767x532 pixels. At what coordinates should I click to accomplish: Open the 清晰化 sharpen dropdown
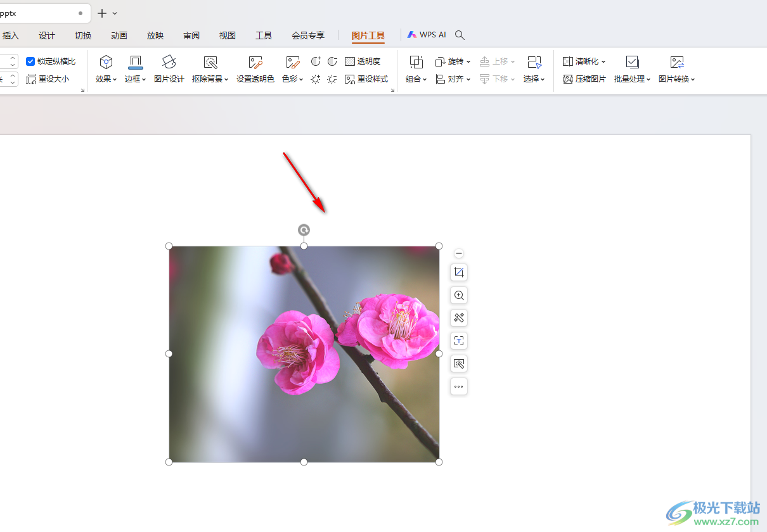(584, 61)
